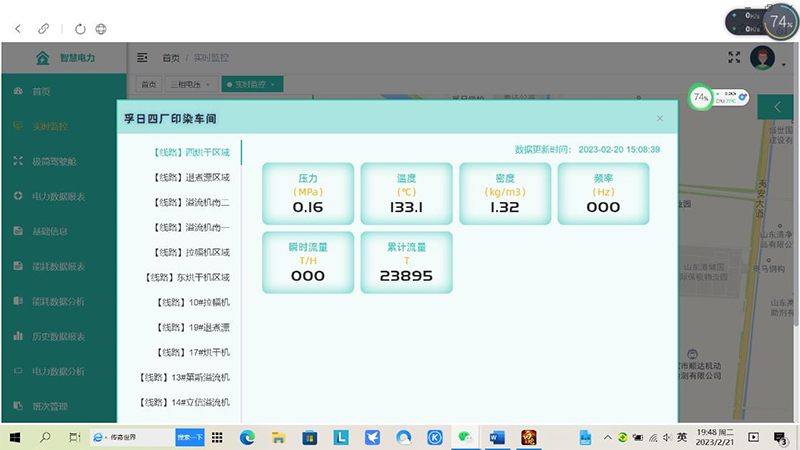Click the 压力 (MPa) 0.16 card

(308, 194)
